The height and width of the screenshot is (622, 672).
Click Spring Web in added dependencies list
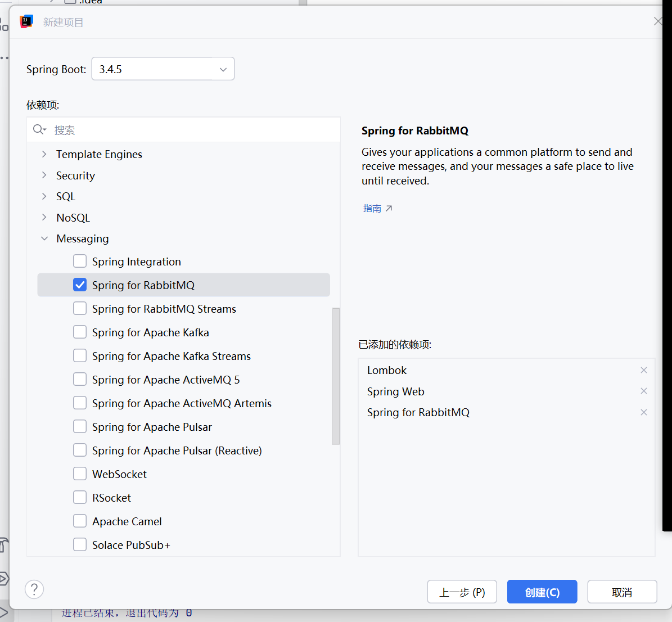[395, 392]
